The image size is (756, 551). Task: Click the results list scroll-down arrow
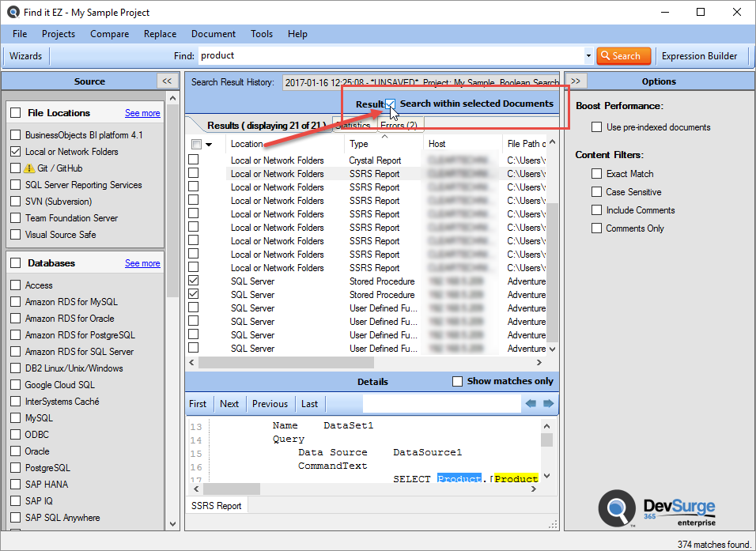click(553, 349)
